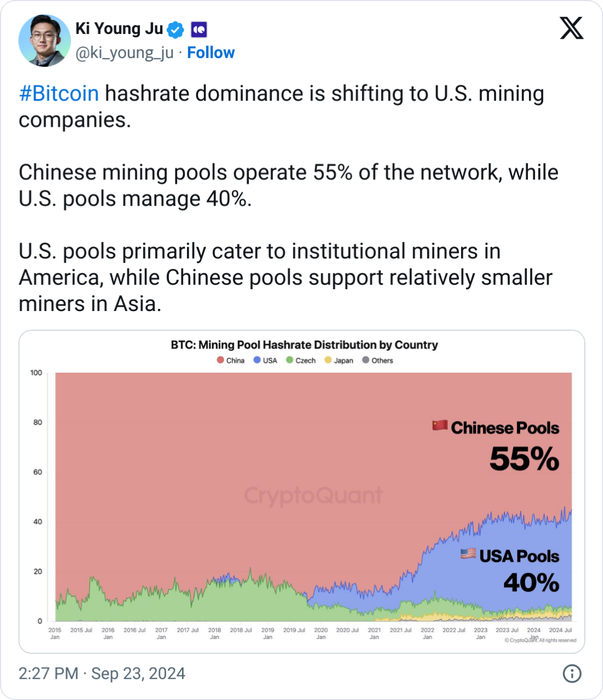Toggle the Japan legend series
603x700 pixels.
coord(339,360)
